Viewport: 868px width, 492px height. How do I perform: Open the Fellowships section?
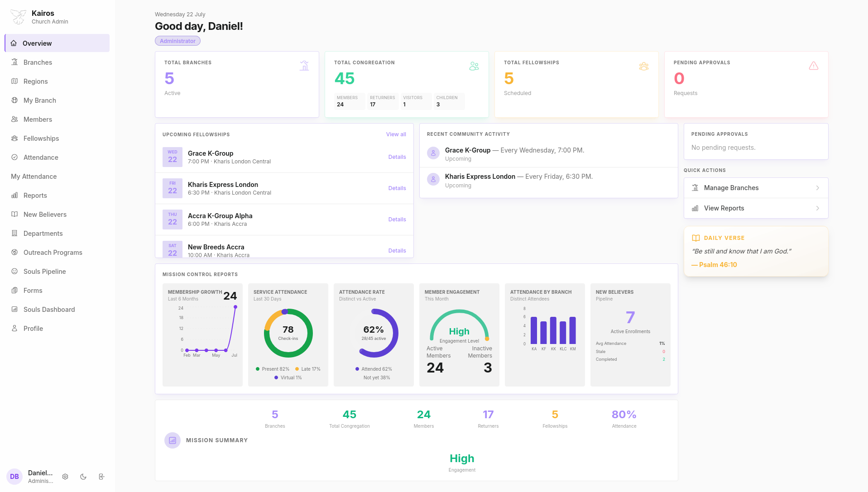click(57, 138)
